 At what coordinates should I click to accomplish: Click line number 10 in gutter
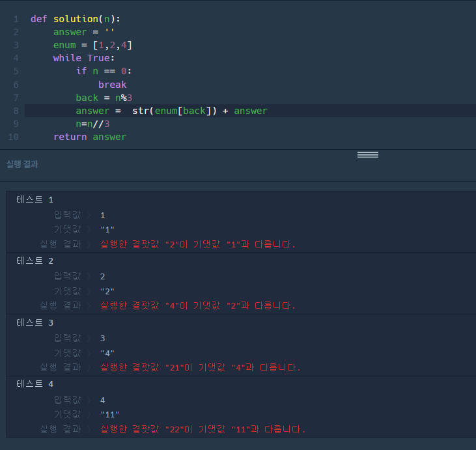(14, 137)
